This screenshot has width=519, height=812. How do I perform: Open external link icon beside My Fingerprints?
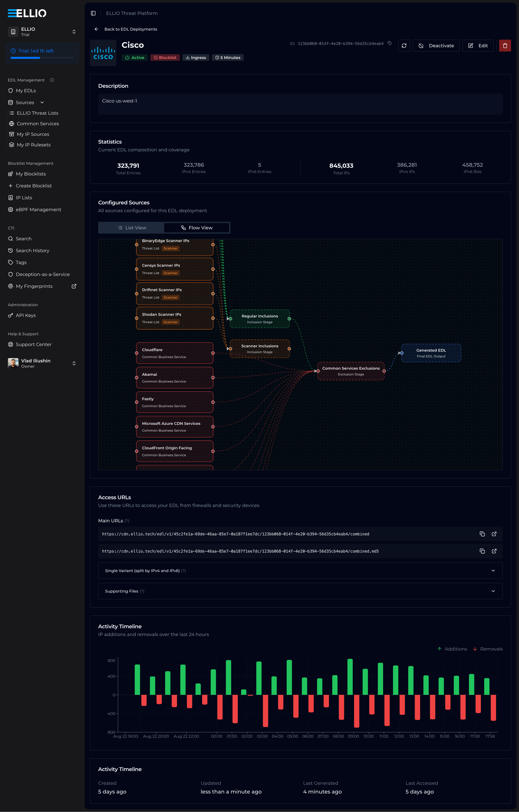point(74,286)
